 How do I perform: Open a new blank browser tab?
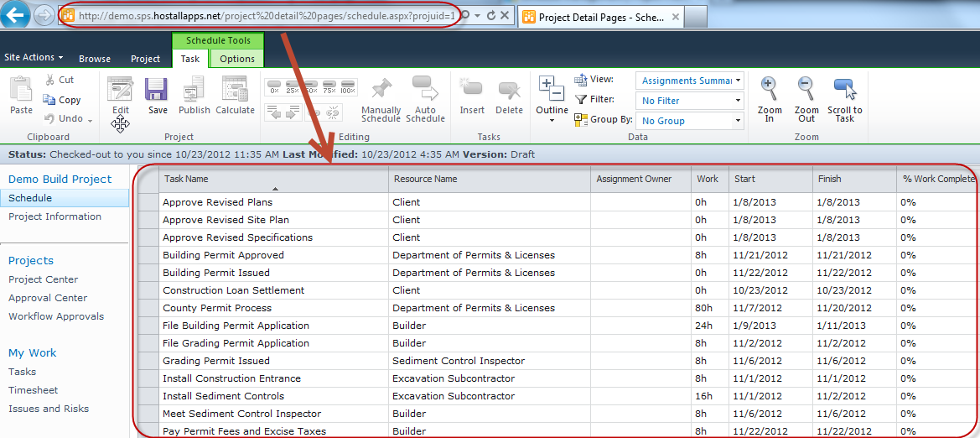[695, 18]
